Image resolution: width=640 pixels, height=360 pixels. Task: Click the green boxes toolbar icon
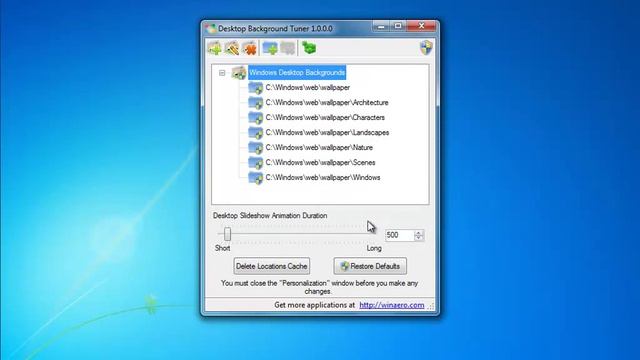[x=309, y=48]
